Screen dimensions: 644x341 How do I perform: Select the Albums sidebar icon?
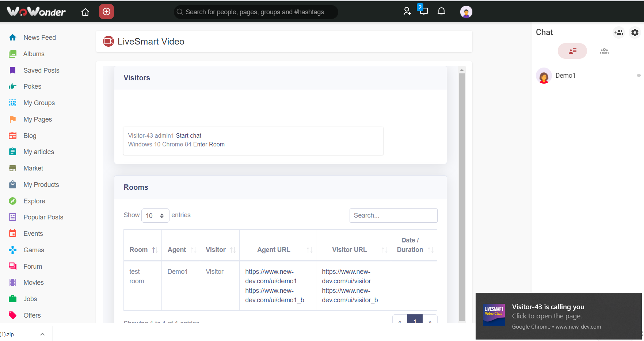12,54
